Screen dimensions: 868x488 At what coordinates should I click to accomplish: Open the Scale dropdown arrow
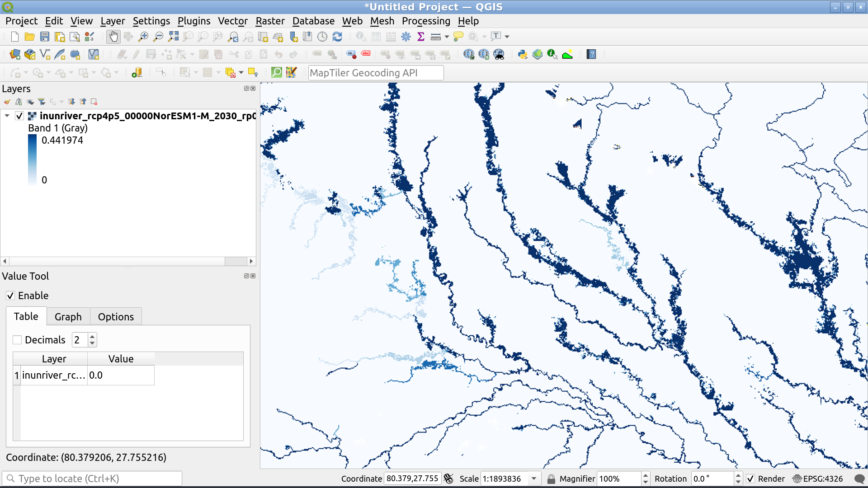point(534,479)
